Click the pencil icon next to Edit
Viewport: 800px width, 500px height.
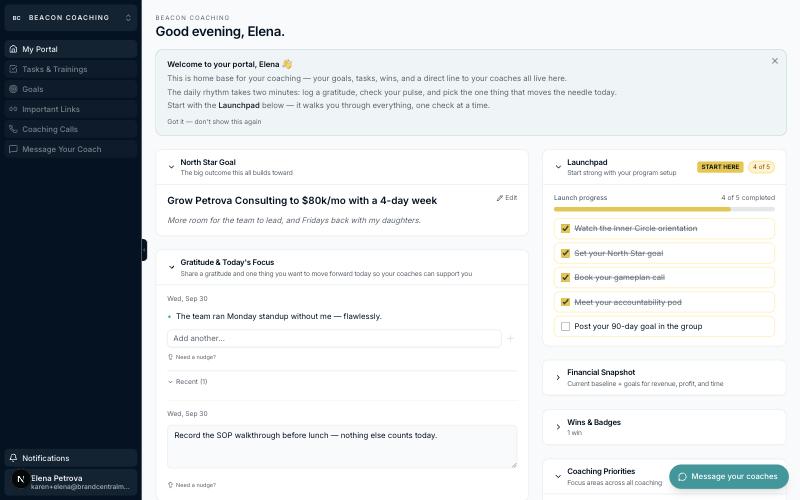click(499, 198)
